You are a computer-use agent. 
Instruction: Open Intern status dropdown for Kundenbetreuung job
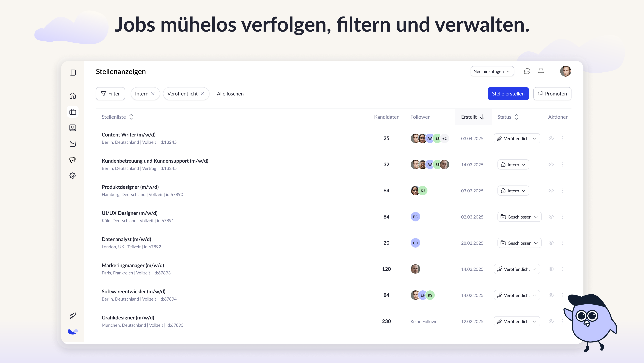click(513, 165)
